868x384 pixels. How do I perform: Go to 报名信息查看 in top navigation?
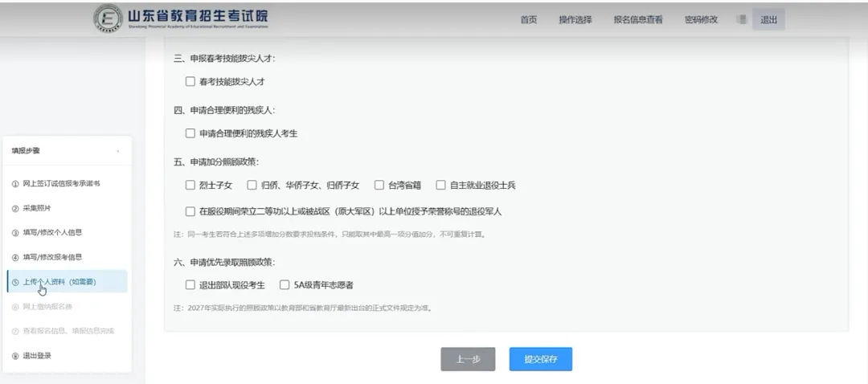coord(638,19)
